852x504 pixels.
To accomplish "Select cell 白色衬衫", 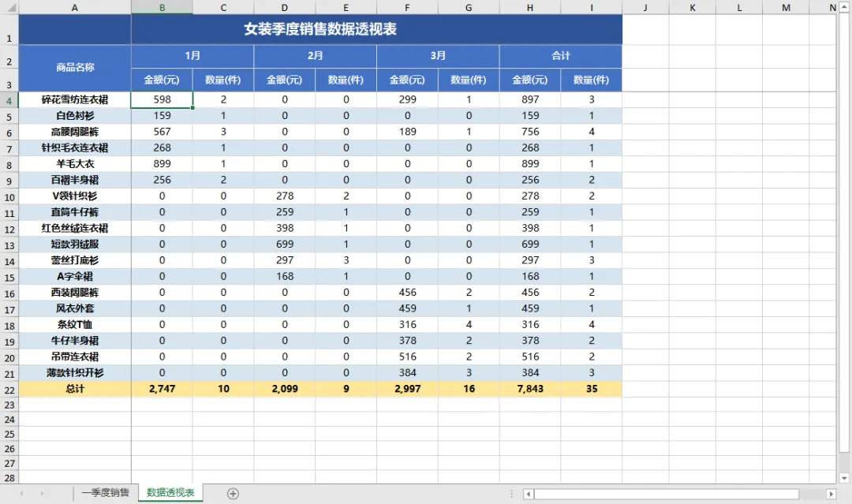I will click(x=75, y=116).
